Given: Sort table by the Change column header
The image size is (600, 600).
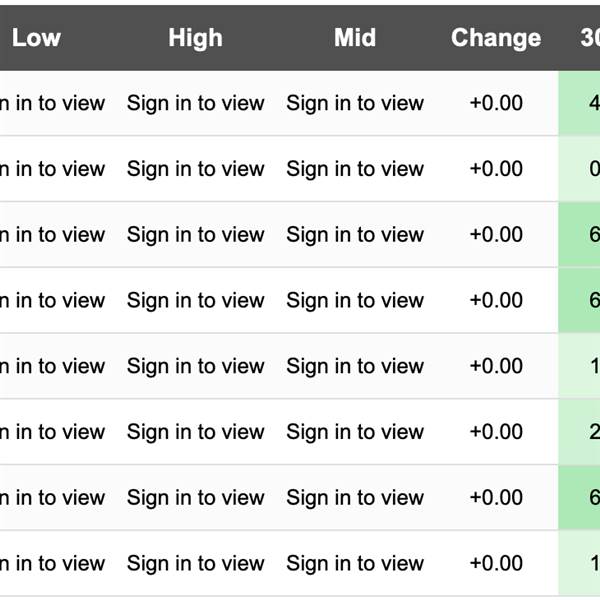Looking at the screenshot, I should [496, 38].
